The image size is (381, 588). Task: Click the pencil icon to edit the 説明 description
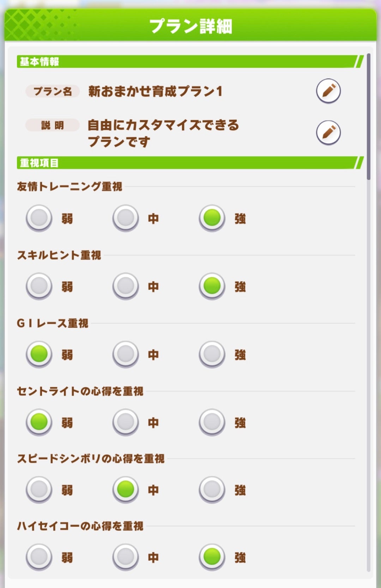[x=328, y=133]
